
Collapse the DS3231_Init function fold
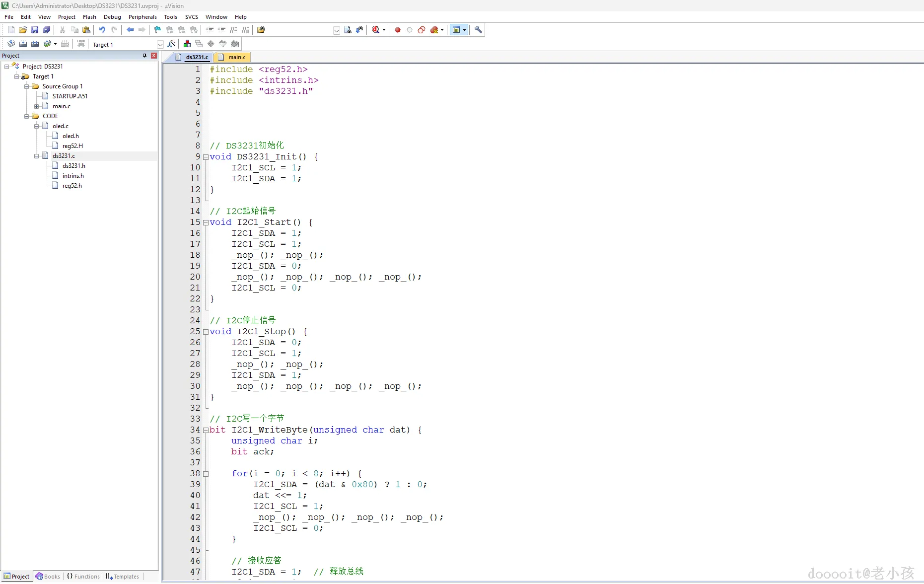click(206, 157)
